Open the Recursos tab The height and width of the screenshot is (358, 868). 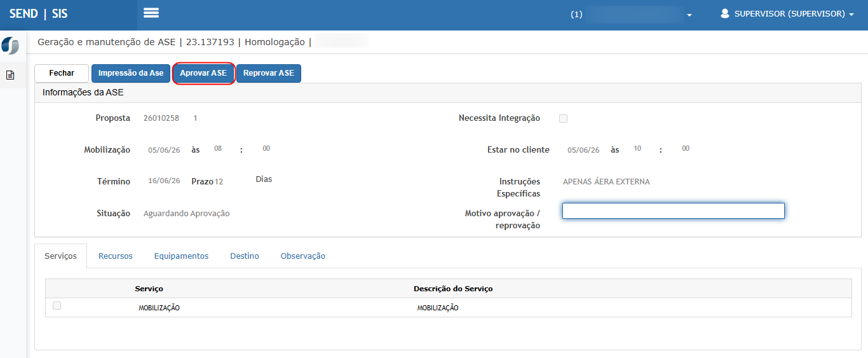(116, 256)
